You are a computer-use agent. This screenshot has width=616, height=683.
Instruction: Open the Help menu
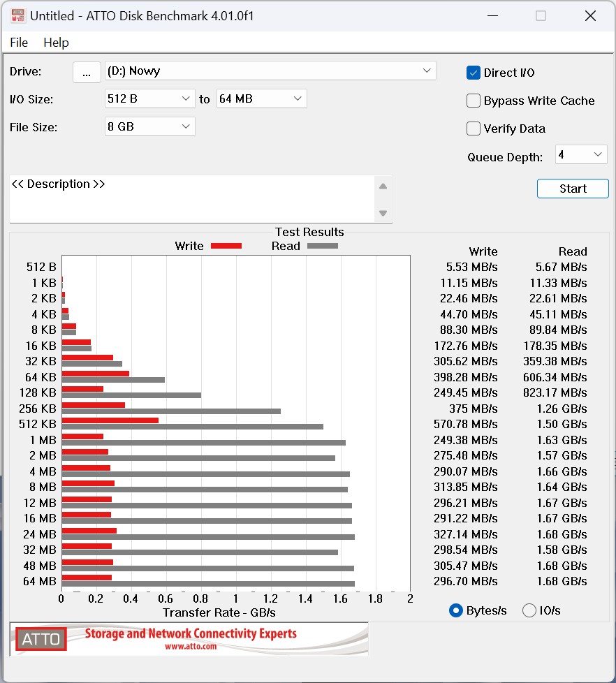tap(56, 43)
